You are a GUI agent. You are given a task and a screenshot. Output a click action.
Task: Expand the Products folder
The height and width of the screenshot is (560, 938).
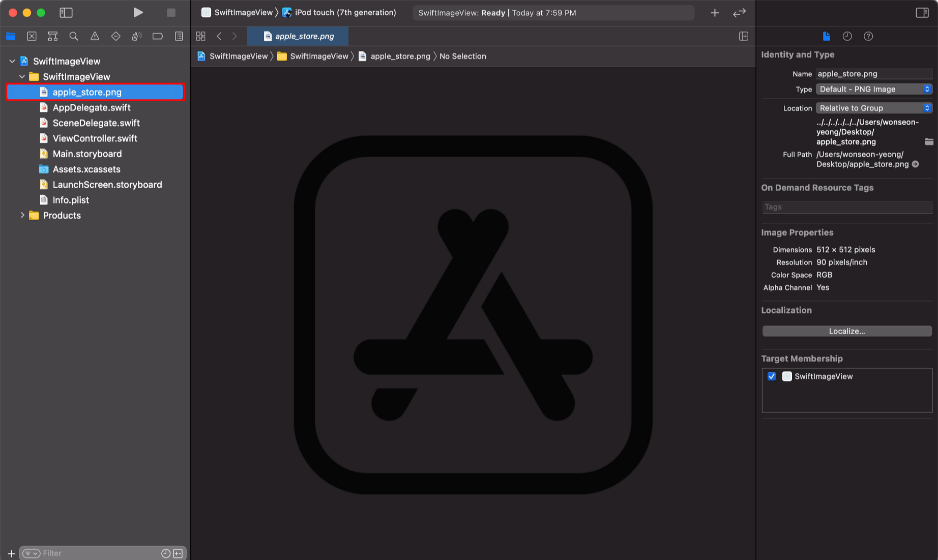pyautogui.click(x=22, y=215)
